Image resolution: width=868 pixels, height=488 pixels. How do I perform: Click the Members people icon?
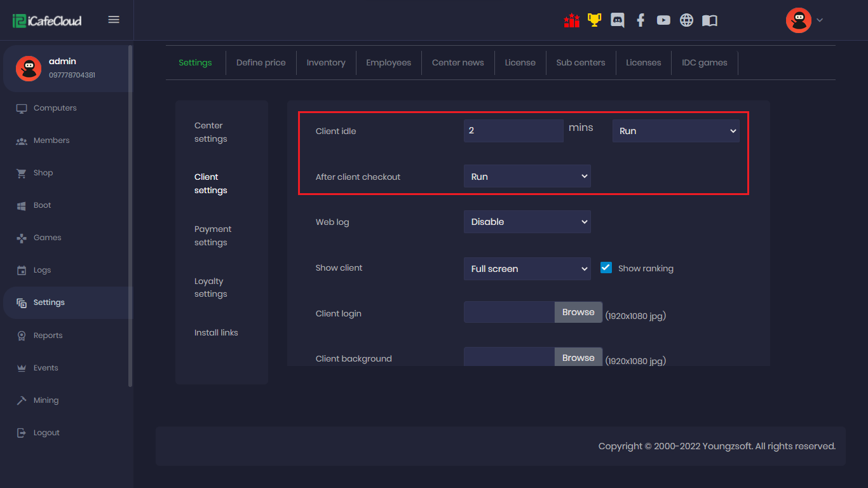click(x=22, y=141)
